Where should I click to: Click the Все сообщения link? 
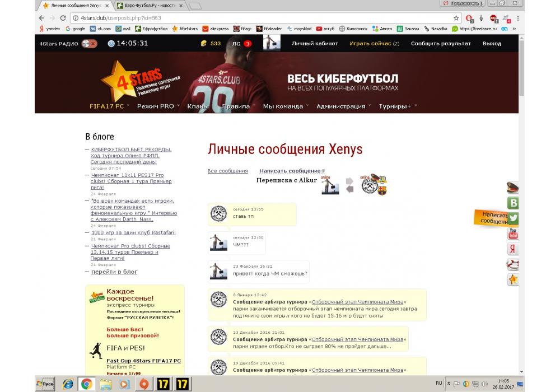coord(227,171)
